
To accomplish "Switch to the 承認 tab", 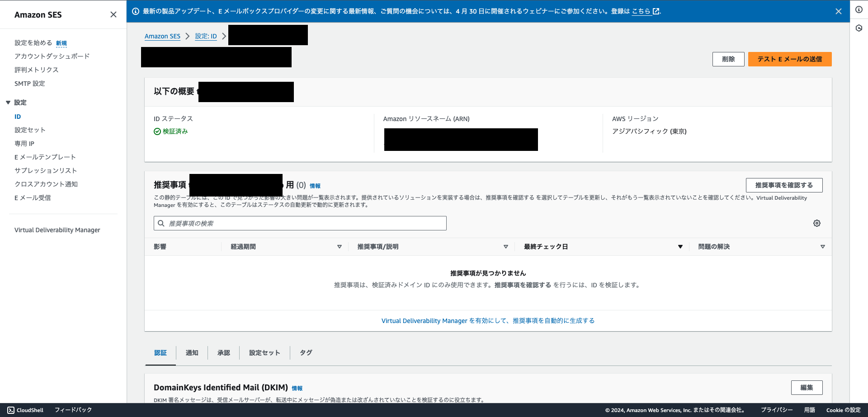I will click(224, 353).
